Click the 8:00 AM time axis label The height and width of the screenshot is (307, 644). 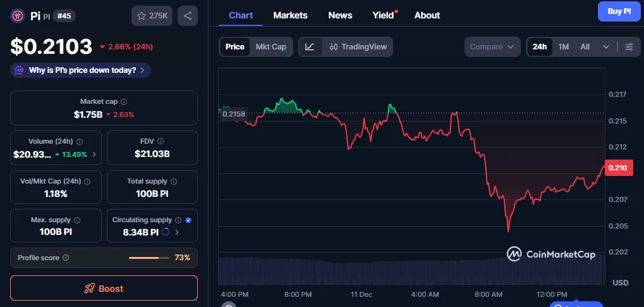(489, 294)
